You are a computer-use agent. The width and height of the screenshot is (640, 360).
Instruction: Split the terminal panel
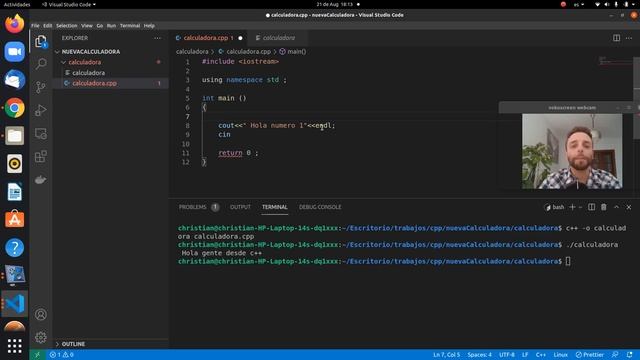[591, 207]
